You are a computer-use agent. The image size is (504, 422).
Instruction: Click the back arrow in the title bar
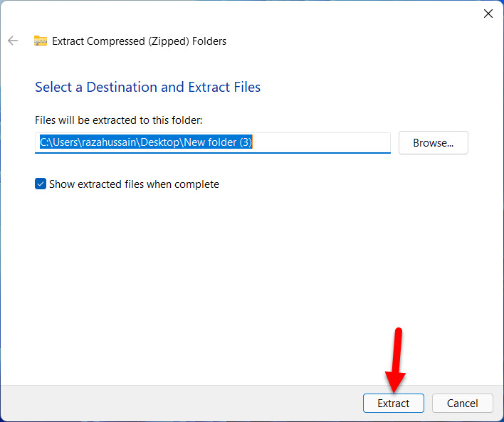13,41
